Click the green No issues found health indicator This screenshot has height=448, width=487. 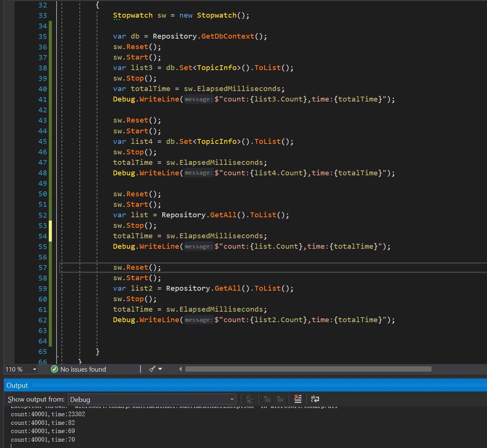(54, 369)
